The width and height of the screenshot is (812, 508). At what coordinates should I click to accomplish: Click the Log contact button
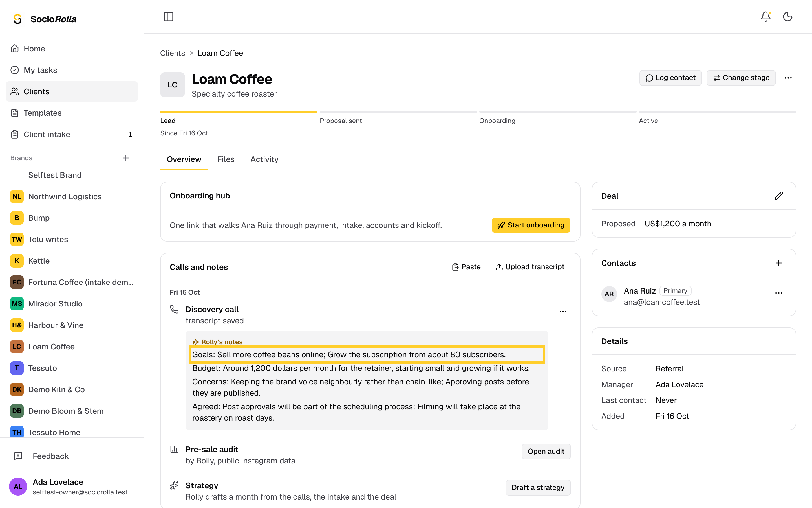(670, 78)
